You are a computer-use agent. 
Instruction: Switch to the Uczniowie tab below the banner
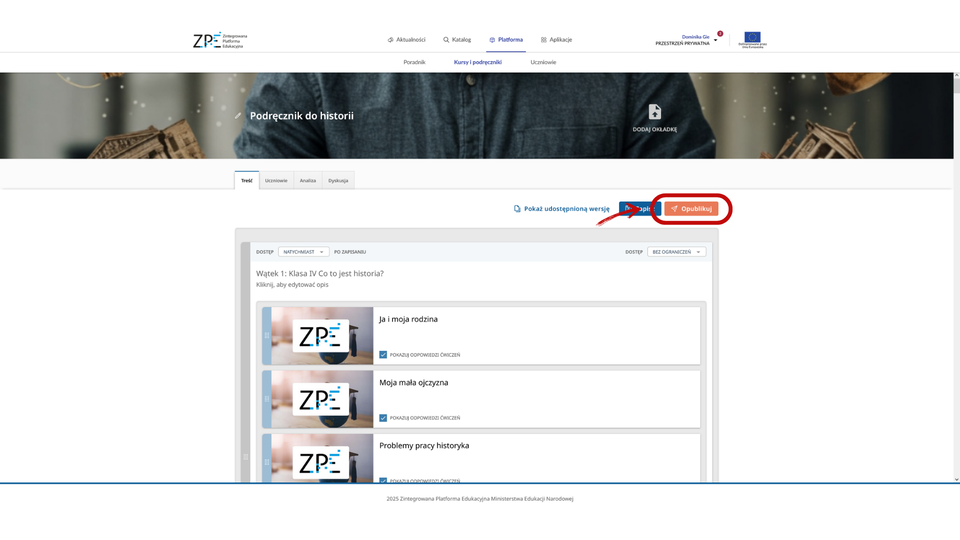click(276, 181)
